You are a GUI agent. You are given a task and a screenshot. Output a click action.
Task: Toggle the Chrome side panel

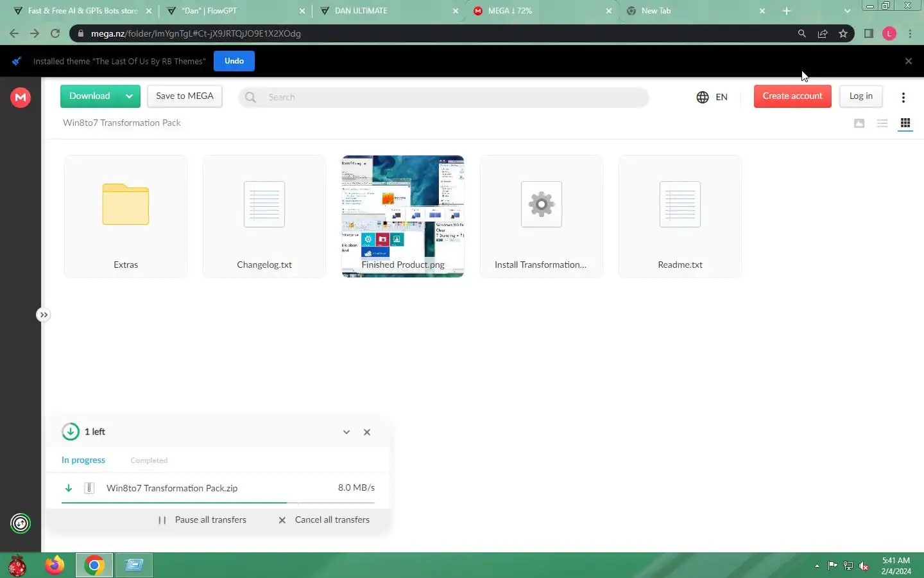click(869, 33)
